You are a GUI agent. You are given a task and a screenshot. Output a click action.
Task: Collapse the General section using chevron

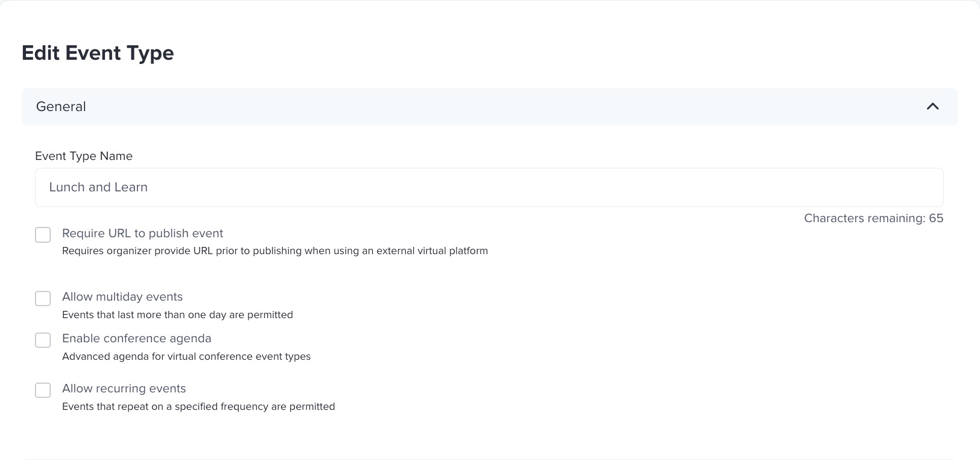[932, 106]
